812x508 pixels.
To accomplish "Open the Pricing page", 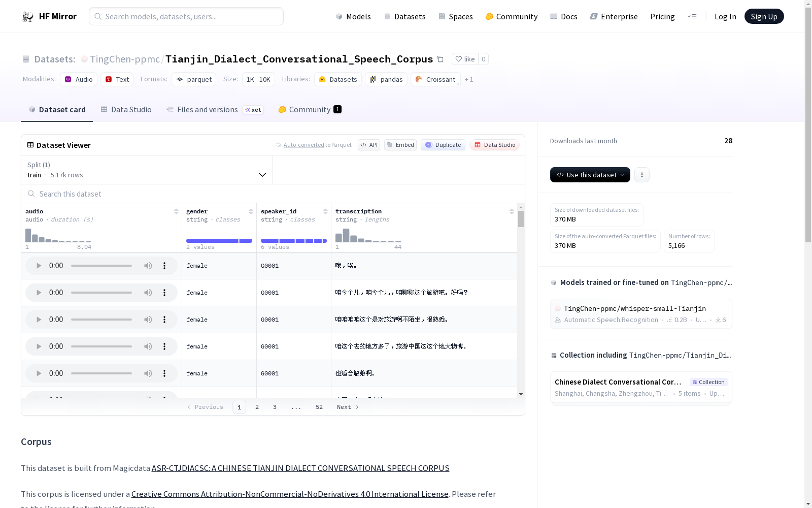I will coord(662,17).
